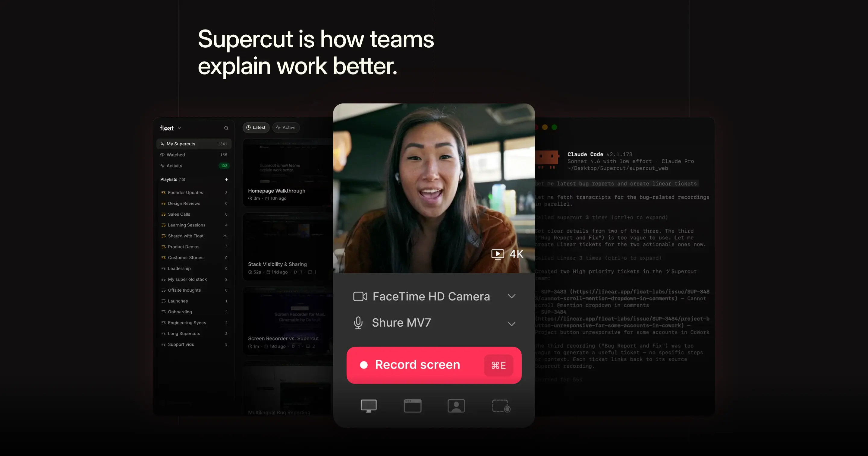Click the "Claude Code" title in terminal
The image size is (868, 456).
(585, 154)
